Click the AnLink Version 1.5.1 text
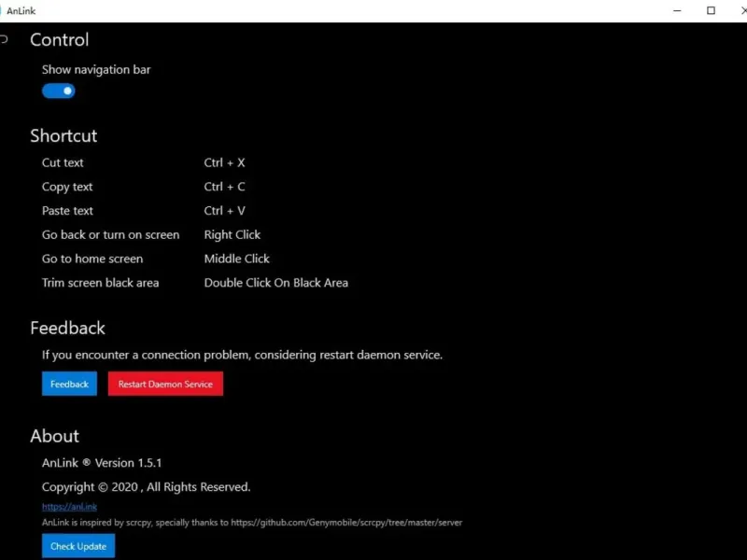Image resolution: width=747 pixels, height=560 pixels. 102,463
